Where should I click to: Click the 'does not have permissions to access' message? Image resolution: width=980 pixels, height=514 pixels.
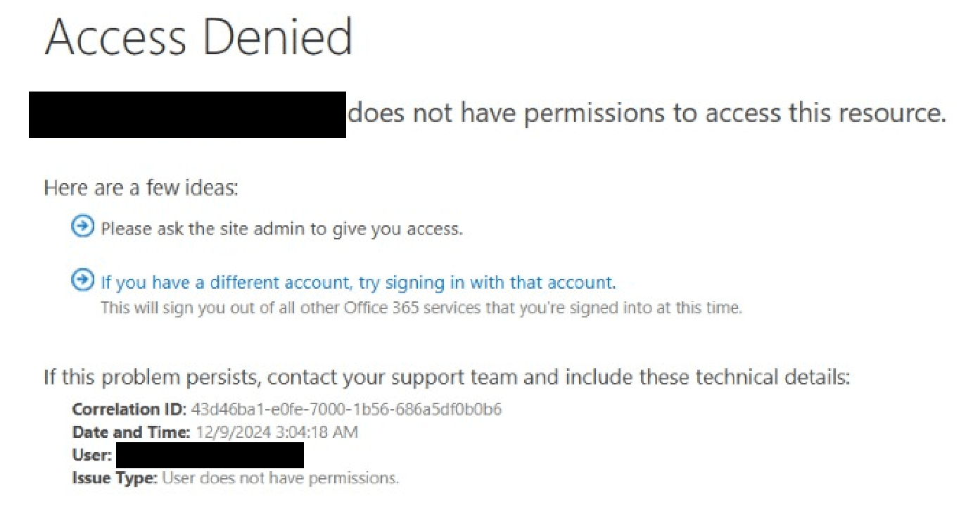pyautogui.click(x=647, y=113)
